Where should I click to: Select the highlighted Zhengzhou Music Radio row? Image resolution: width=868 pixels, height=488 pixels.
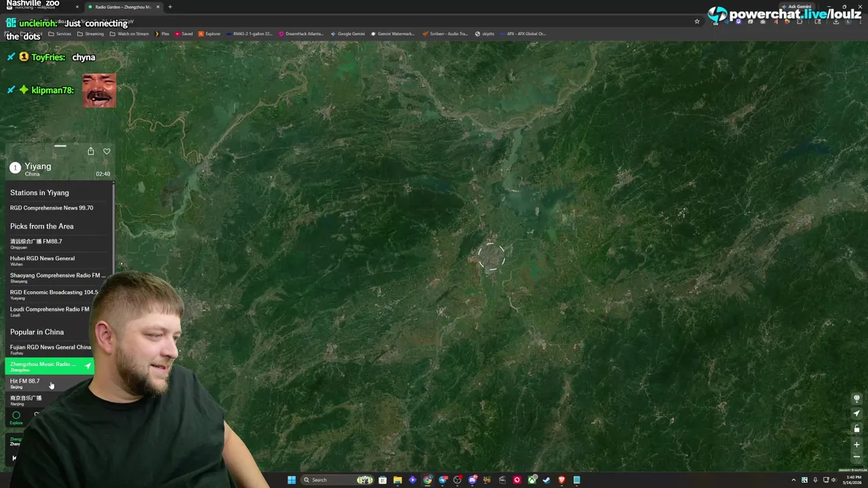click(50, 367)
